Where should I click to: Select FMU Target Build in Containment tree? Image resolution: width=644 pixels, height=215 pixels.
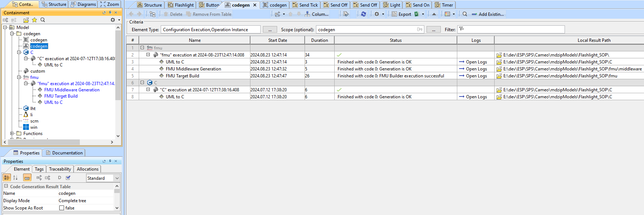coord(61,96)
